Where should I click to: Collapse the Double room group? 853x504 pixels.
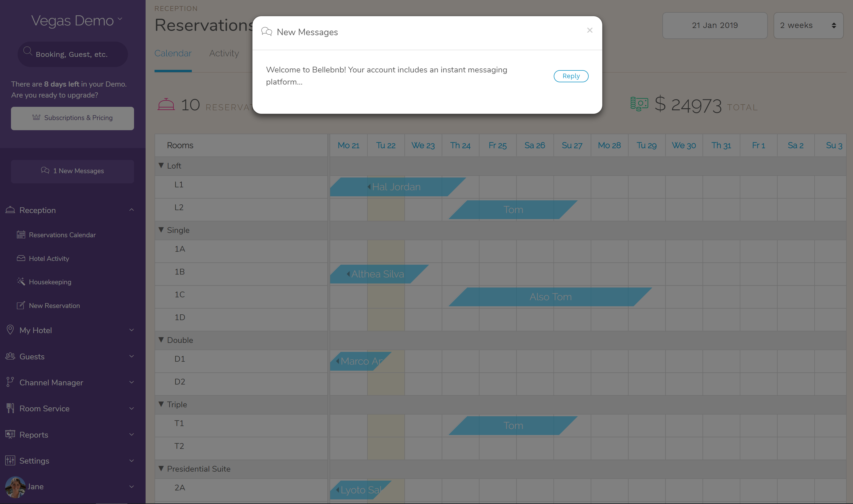click(x=161, y=340)
